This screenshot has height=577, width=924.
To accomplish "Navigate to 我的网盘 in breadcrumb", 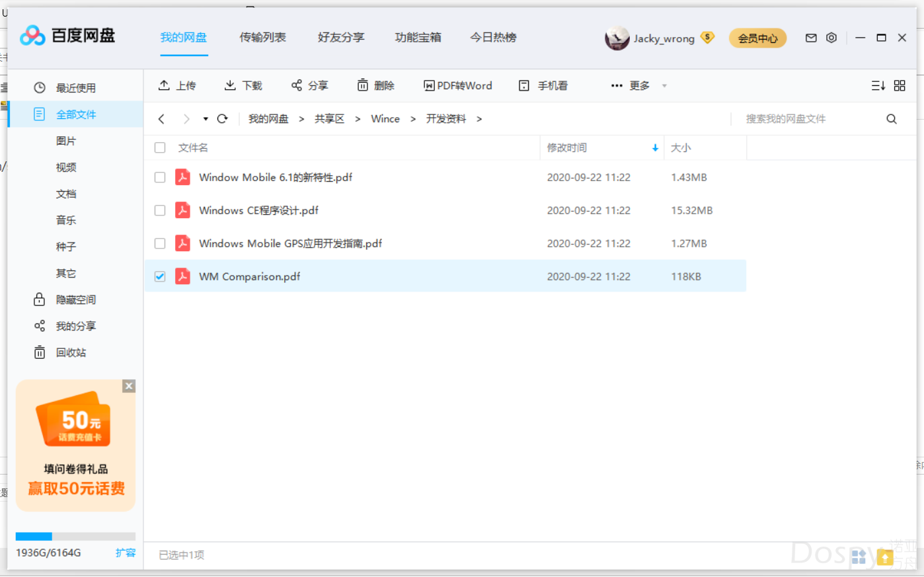I will point(268,119).
